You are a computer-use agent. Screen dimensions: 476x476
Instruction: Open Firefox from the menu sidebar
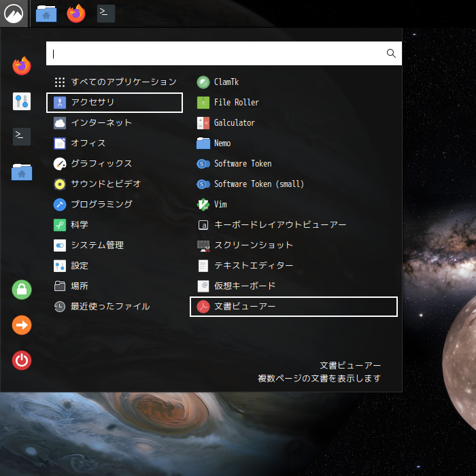(x=22, y=66)
